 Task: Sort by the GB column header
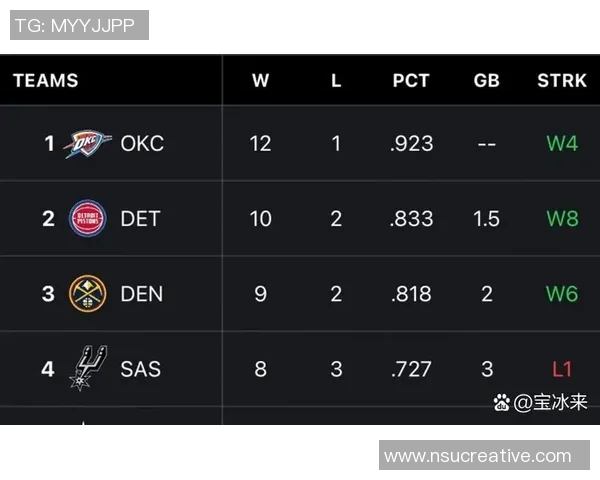point(486,81)
